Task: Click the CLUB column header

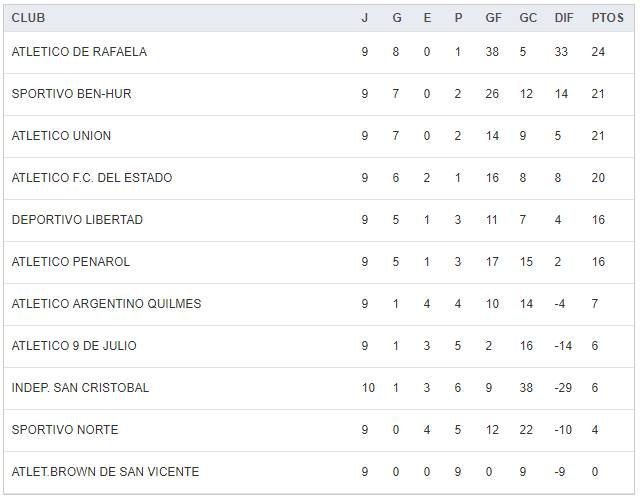Action: 28,18
